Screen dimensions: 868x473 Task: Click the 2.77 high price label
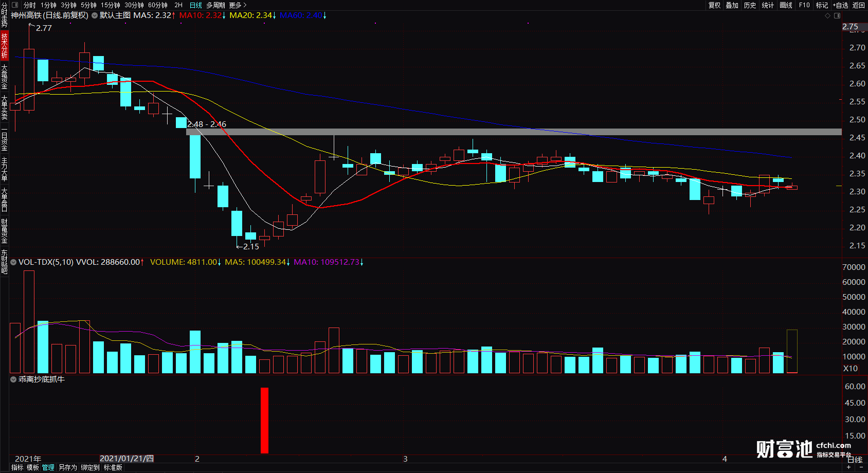[x=44, y=28]
